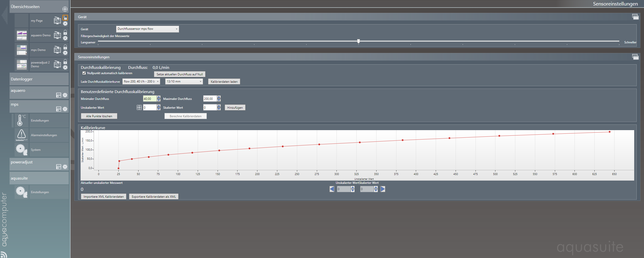Open the RSS feed icon

tap(4, 254)
